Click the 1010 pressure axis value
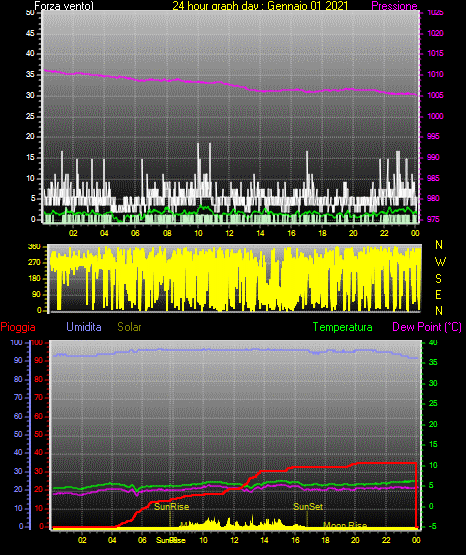466x555 pixels. [435, 74]
